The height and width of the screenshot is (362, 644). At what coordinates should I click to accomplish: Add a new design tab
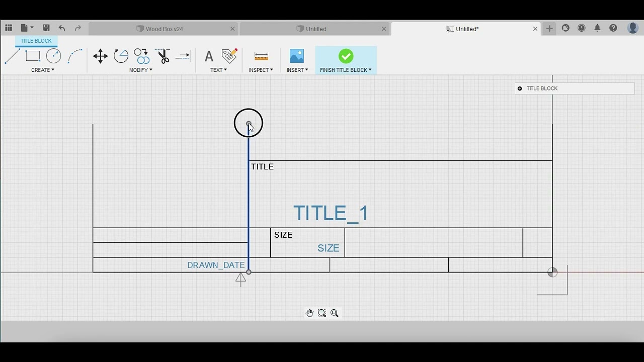pos(549,29)
